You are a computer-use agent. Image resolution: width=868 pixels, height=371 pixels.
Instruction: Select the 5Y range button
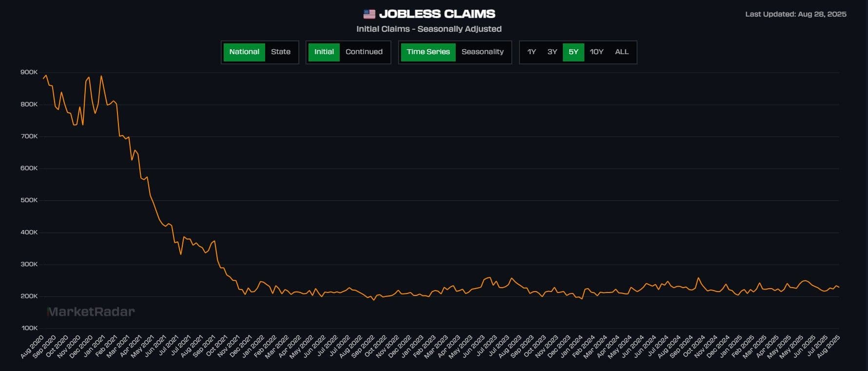click(573, 52)
